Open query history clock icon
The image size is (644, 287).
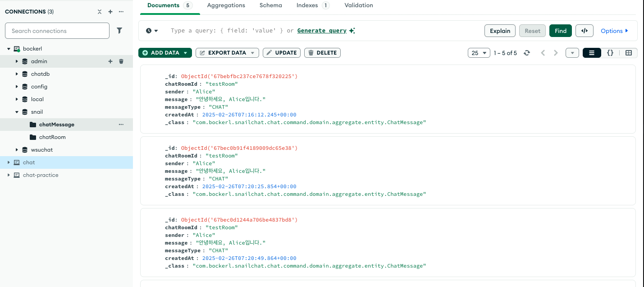coord(149,31)
